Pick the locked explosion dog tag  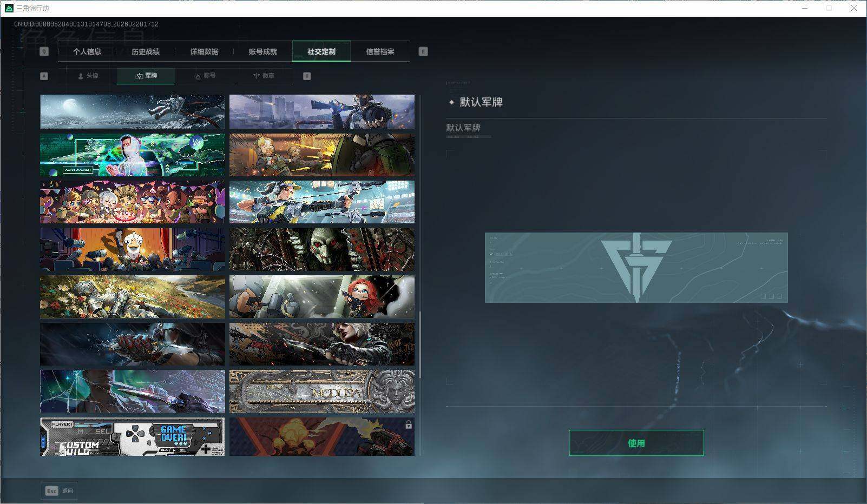[x=322, y=436]
